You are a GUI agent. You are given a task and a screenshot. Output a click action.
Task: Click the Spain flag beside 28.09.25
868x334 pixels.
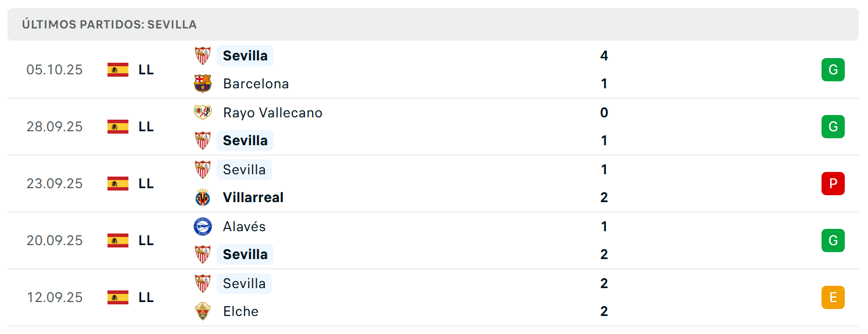point(118,127)
